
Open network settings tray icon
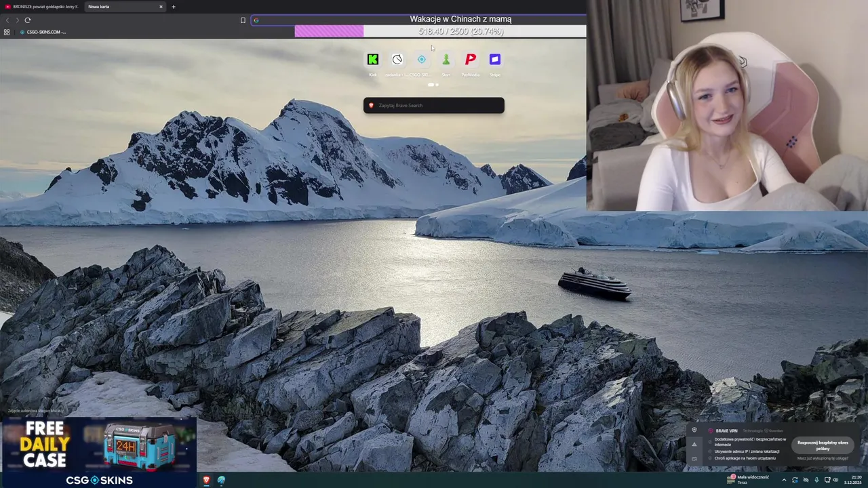point(826,480)
